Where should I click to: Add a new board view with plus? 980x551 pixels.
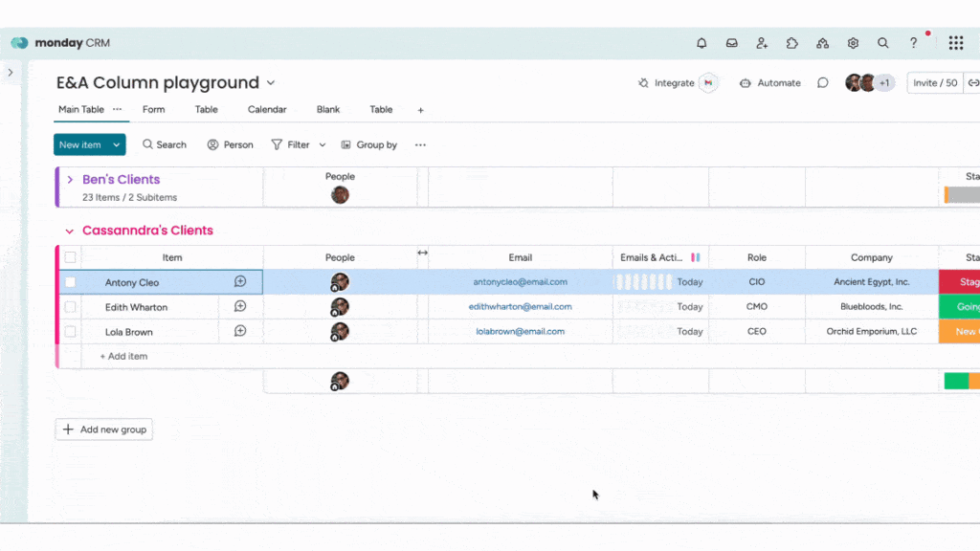pos(421,110)
